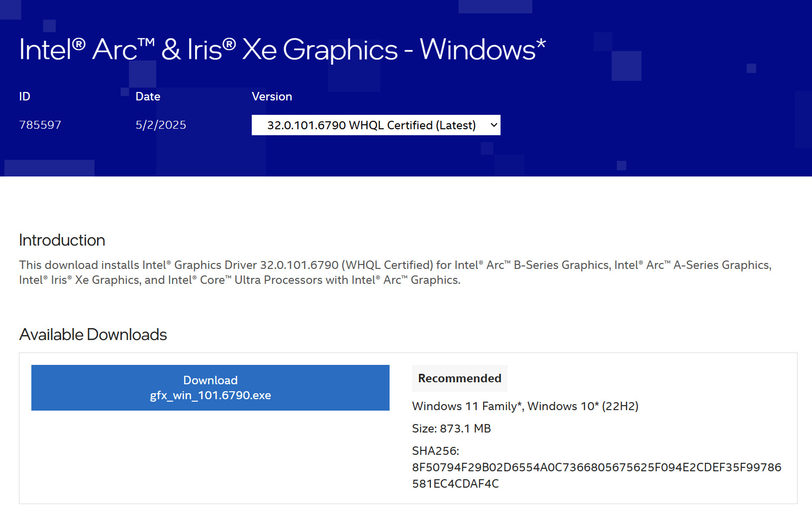Click the Size: 873.1 MB text
The width and height of the screenshot is (812, 517).
(x=451, y=429)
